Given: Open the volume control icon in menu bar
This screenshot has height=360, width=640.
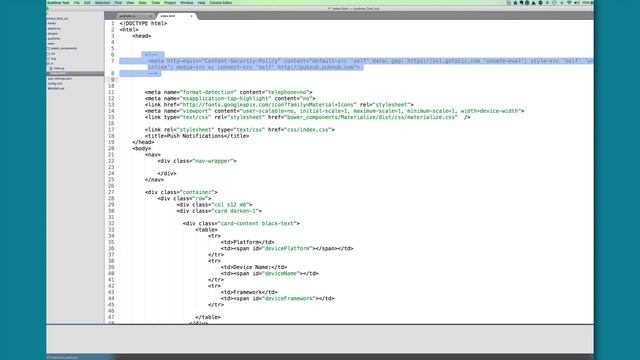Looking at the screenshot, I should point(577,3).
